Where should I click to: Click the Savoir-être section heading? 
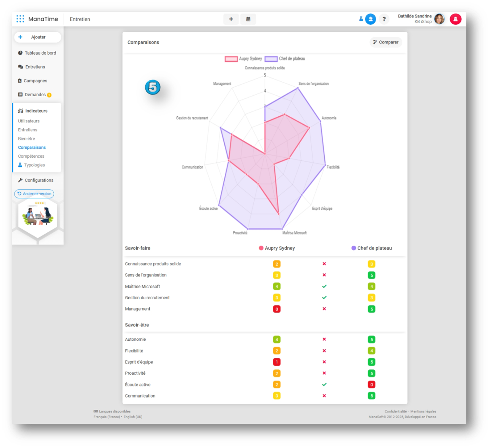137,325
